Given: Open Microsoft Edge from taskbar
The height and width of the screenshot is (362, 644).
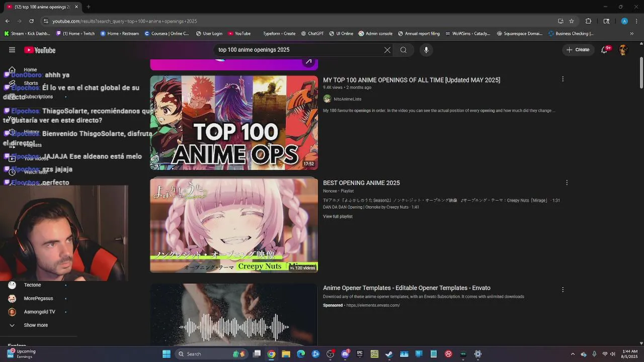Looking at the screenshot, I should click(x=301, y=354).
